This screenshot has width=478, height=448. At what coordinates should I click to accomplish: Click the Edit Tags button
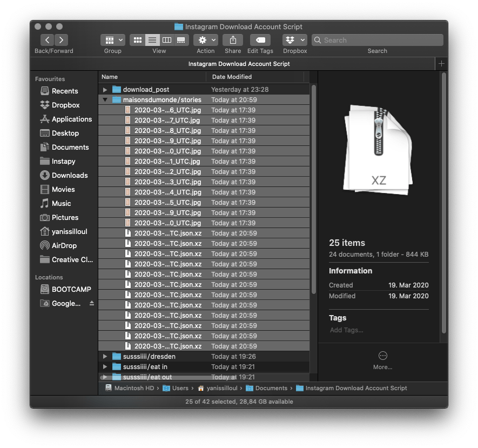point(260,40)
